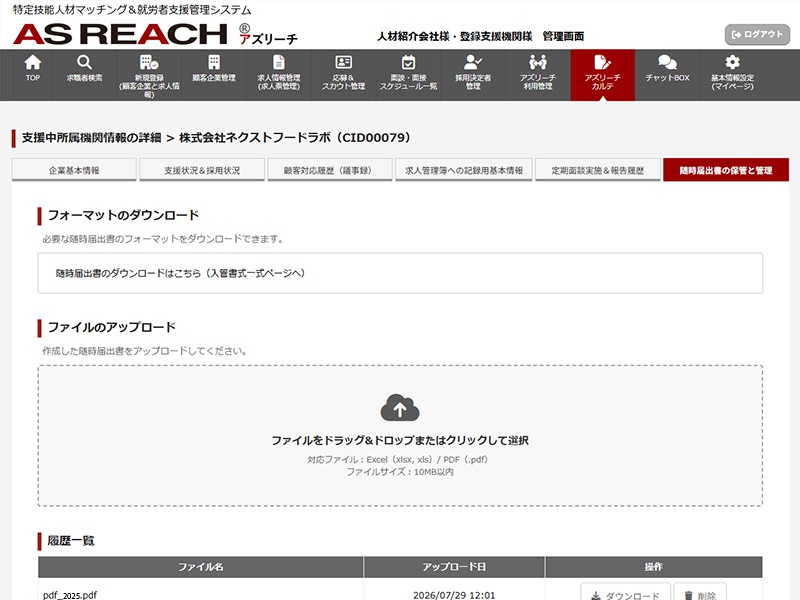Open 顧客対応履歴（議事録） tab
The image size is (800, 600).
(330, 170)
